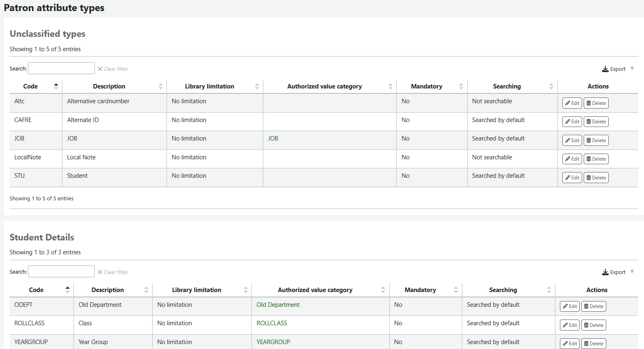
Task: Open Export dropdown in Student Details
Action: pos(617,272)
